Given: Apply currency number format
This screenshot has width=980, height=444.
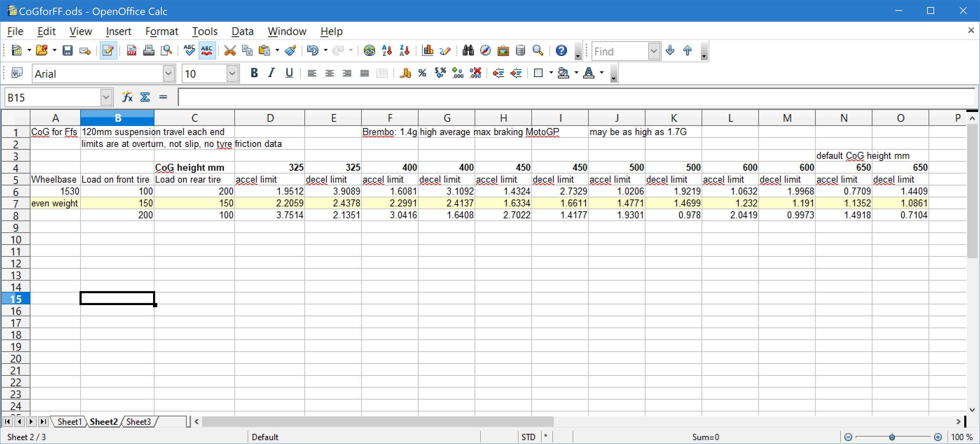Looking at the screenshot, I should point(405,73).
